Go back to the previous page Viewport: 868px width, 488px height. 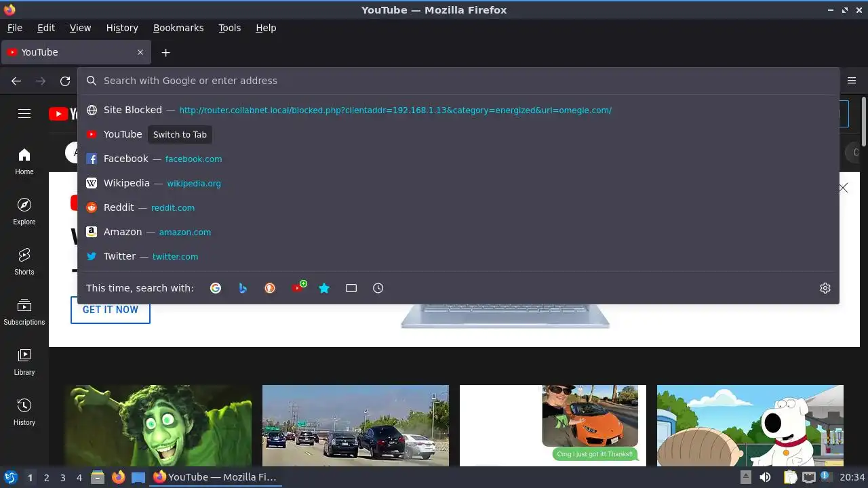tap(16, 81)
